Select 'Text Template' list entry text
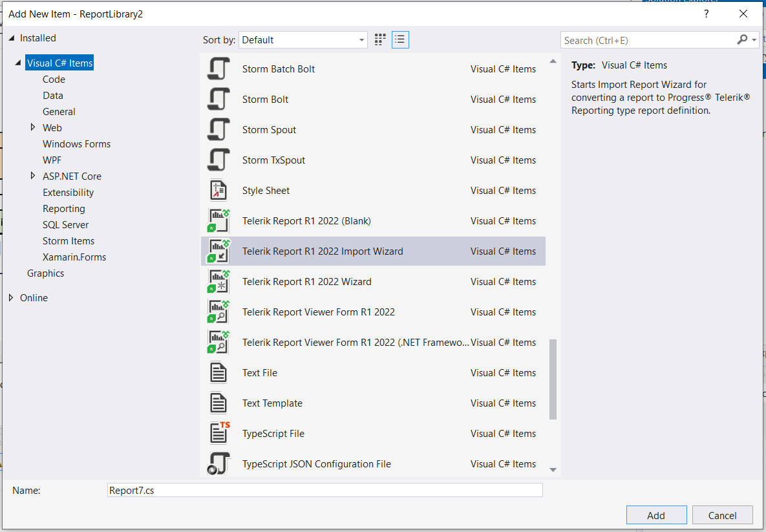The height and width of the screenshot is (532, 766). (272, 403)
